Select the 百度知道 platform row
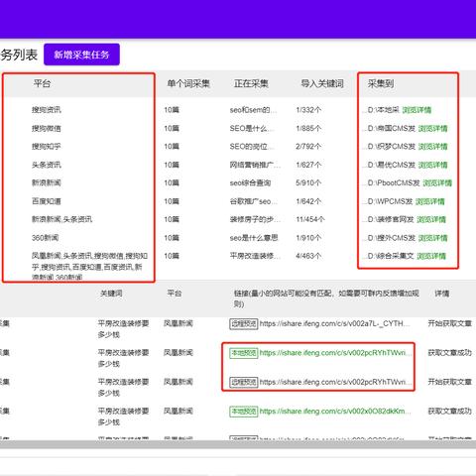Image resolution: width=476 pixels, height=476 pixels. (x=47, y=201)
